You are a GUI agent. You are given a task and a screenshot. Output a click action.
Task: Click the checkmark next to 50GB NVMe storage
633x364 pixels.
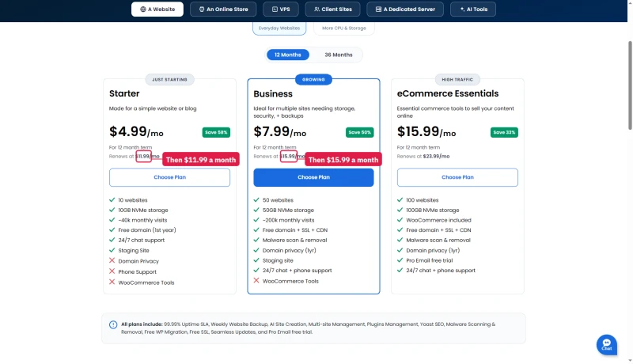(x=256, y=210)
